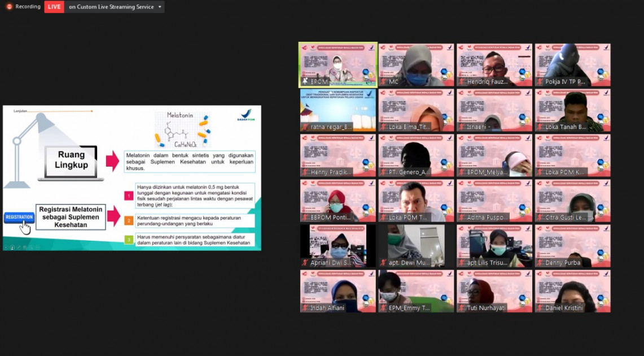
Task: Click muted mic icon next to ratna regar
Action: [x=305, y=127]
